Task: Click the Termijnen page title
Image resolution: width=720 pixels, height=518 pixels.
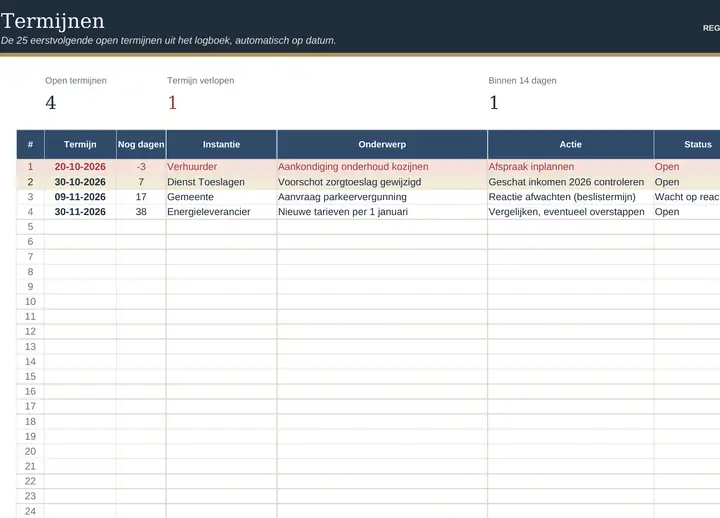Action: [x=53, y=21]
